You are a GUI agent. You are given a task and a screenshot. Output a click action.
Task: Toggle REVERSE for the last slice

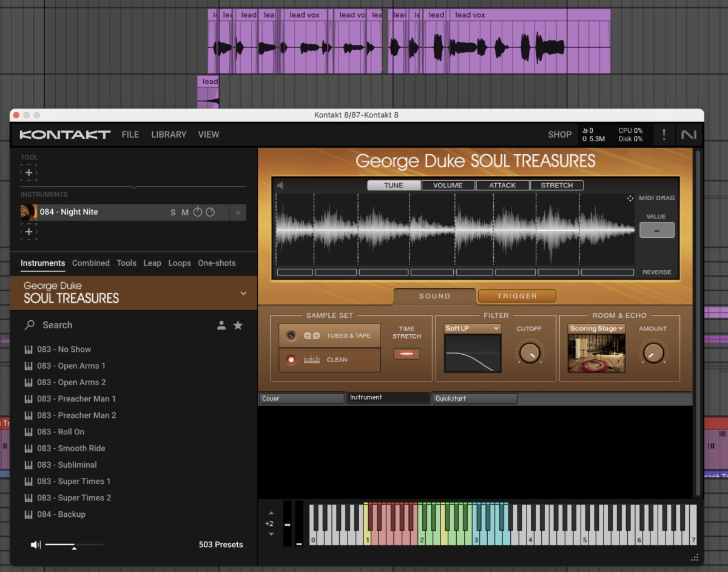pyautogui.click(x=607, y=272)
